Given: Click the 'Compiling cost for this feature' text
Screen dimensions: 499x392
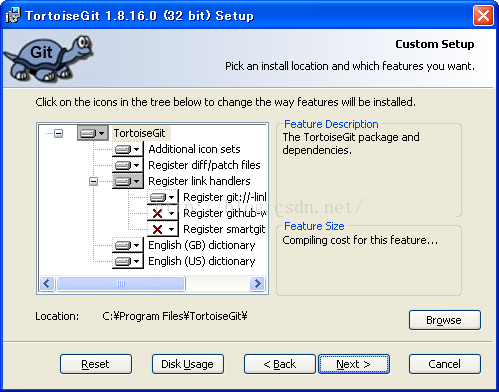Looking at the screenshot, I should tap(360, 240).
